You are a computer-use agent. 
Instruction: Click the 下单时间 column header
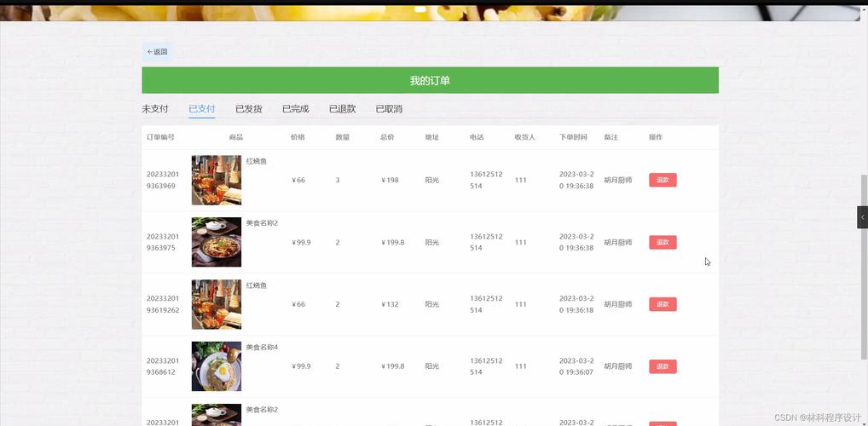tap(574, 137)
